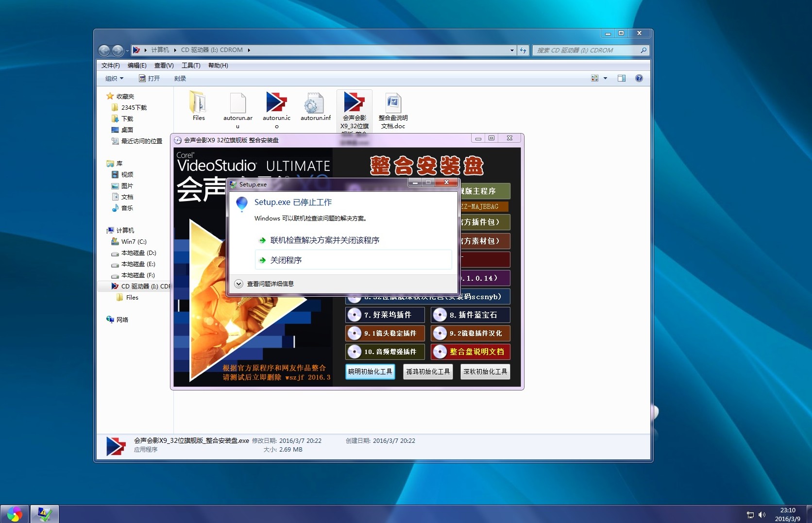Open Explorer help question mark icon
This screenshot has width=812, height=523.
tap(639, 78)
